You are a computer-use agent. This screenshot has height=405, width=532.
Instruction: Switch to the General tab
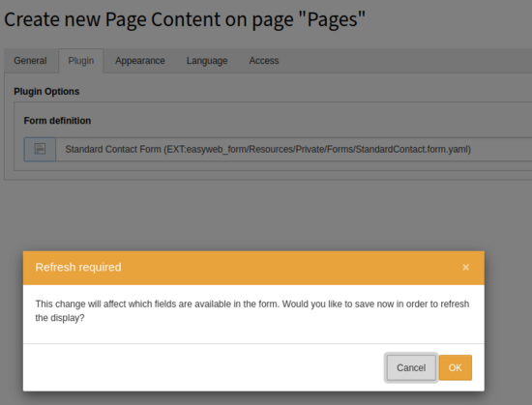click(x=30, y=61)
